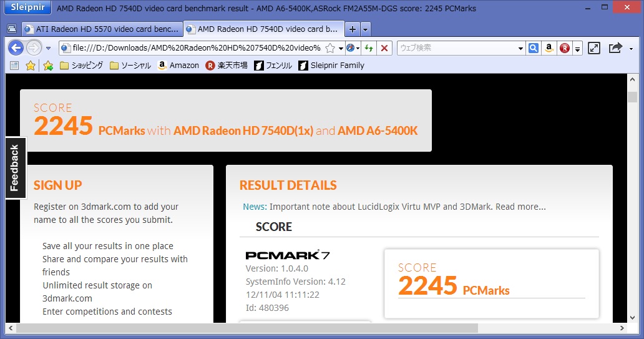Click AMD A6-5400K text in banner

pyautogui.click(x=378, y=130)
